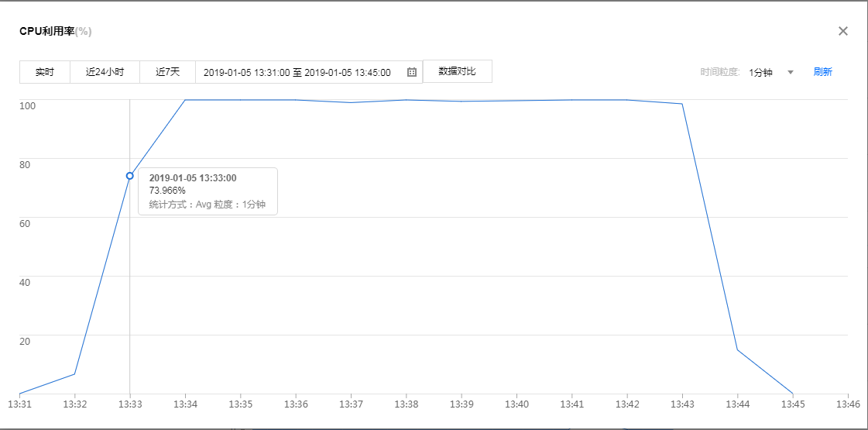868x430 pixels.
Task: Open the 1分钟 granularity selector
Action: [x=760, y=72]
